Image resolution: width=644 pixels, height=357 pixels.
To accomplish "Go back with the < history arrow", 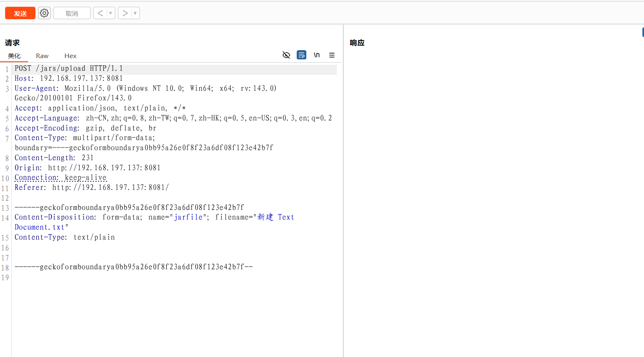I will [100, 13].
